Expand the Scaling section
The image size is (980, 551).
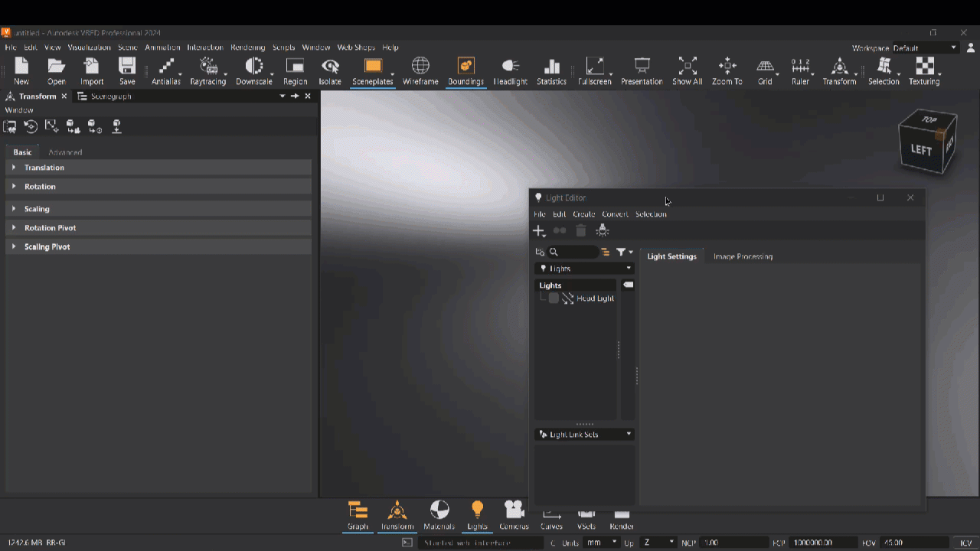pyautogui.click(x=158, y=209)
